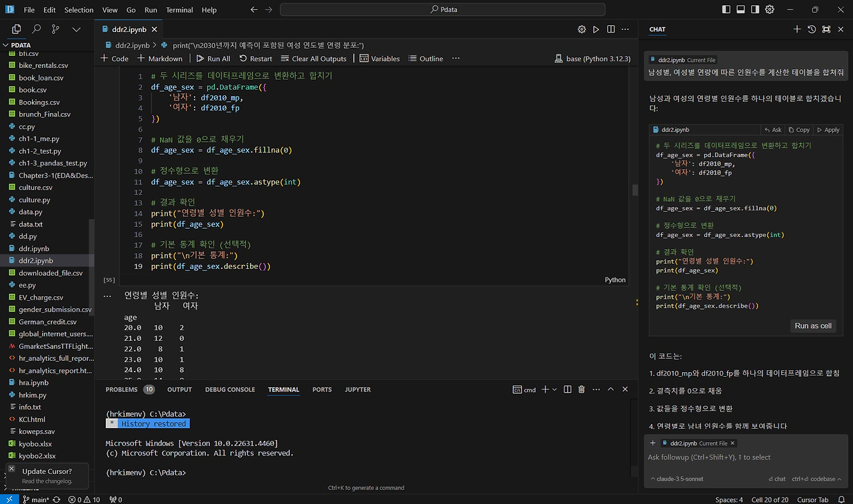Click the main* git branch indicator
Viewport: 853px width, 504px height.
click(x=36, y=499)
